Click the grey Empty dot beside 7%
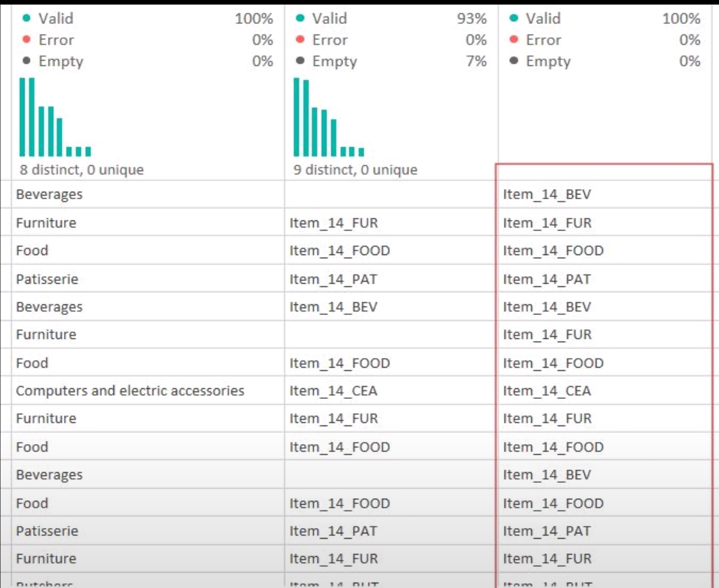 click(301, 61)
